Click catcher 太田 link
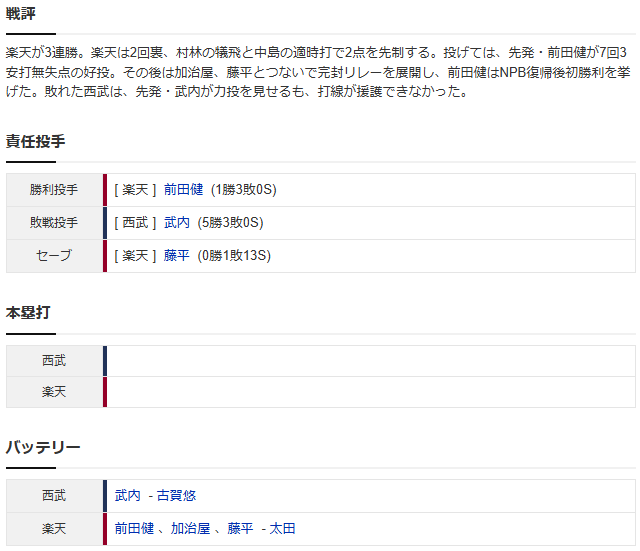This screenshot has width=640, height=551. tap(282, 529)
